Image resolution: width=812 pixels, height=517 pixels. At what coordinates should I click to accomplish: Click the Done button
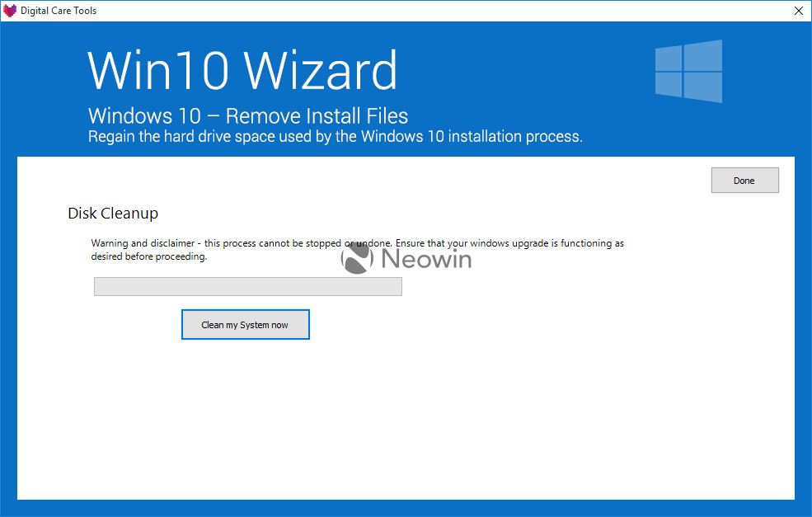[x=744, y=180]
